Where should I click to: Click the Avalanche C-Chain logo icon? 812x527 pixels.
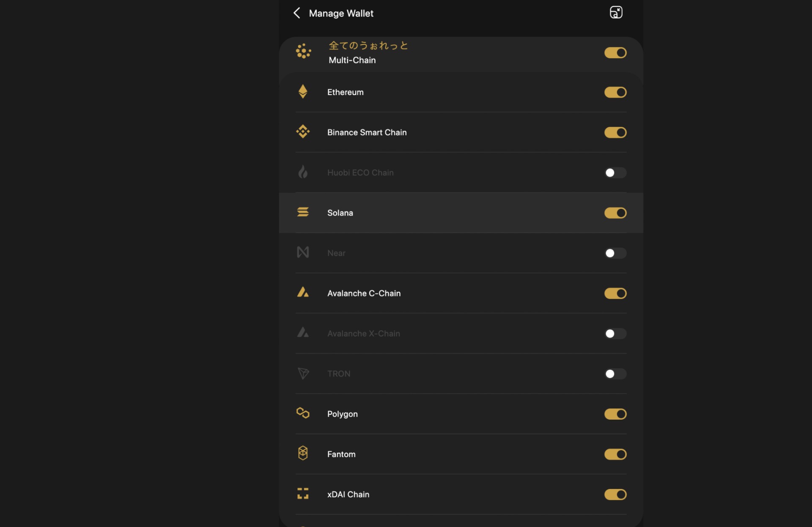pyautogui.click(x=303, y=292)
